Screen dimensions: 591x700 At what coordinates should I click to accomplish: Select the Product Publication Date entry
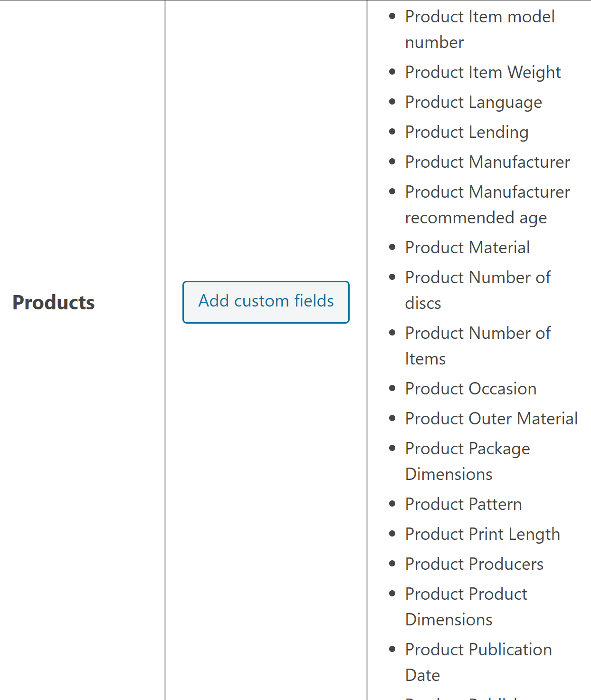pyautogui.click(x=478, y=650)
